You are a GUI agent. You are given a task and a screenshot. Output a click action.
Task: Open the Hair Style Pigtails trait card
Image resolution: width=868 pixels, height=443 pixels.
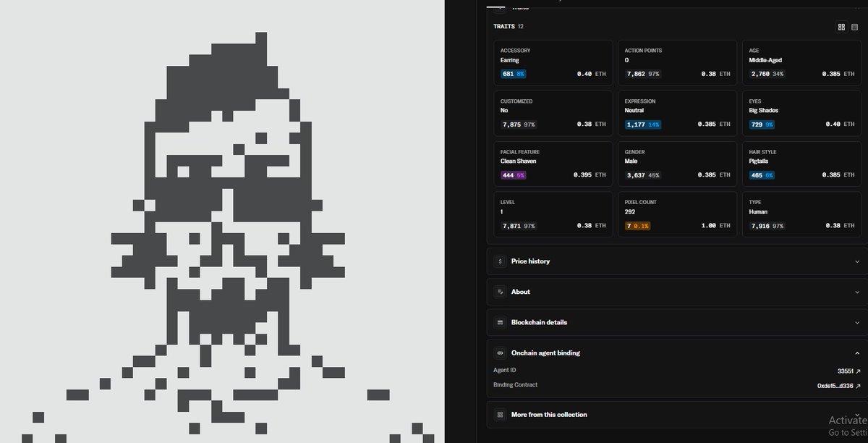pyautogui.click(x=801, y=164)
